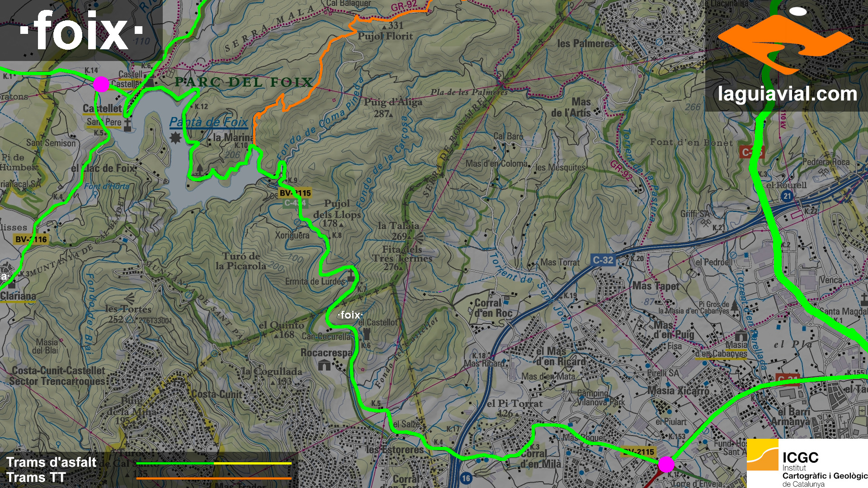Click the Sant Semison label

coord(51,143)
